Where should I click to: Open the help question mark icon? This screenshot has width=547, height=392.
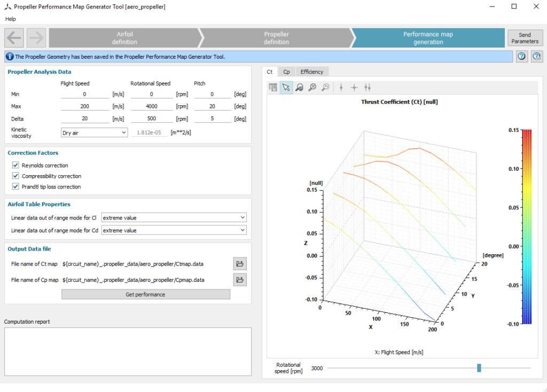coord(521,56)
